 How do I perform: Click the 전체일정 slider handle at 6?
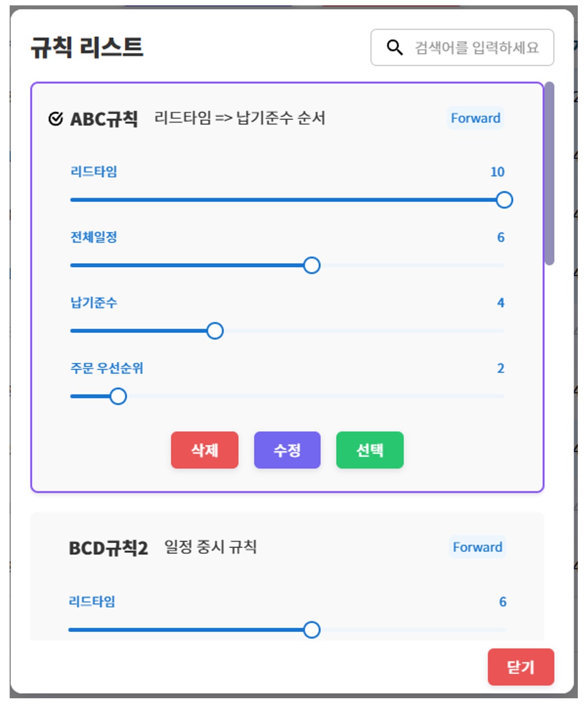[x=313, y=266]
